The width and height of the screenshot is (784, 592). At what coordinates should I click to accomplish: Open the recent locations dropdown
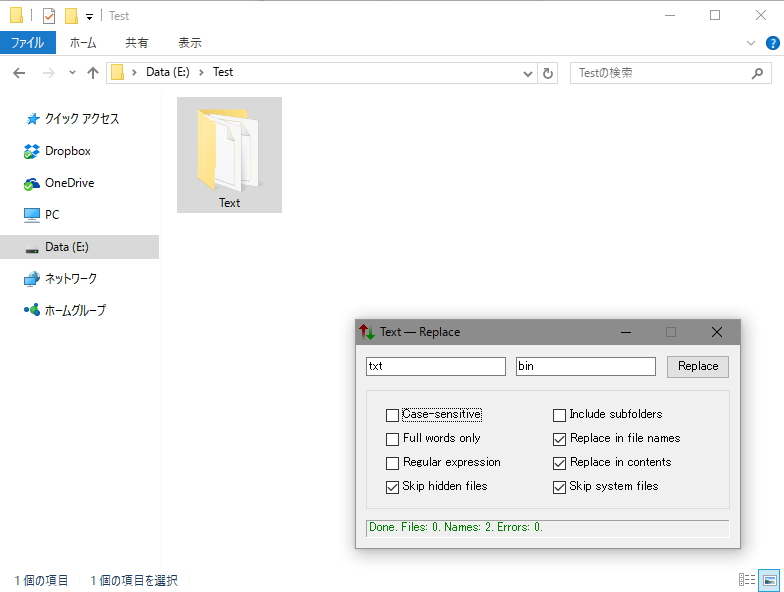[x=72, y=73]
